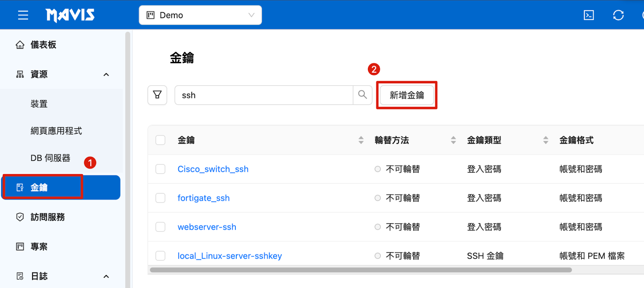The width and height of the screenshot is (644, 288).
Task: Check the Cisco_switch_ssh row checkbox
Action: [161, 169]
